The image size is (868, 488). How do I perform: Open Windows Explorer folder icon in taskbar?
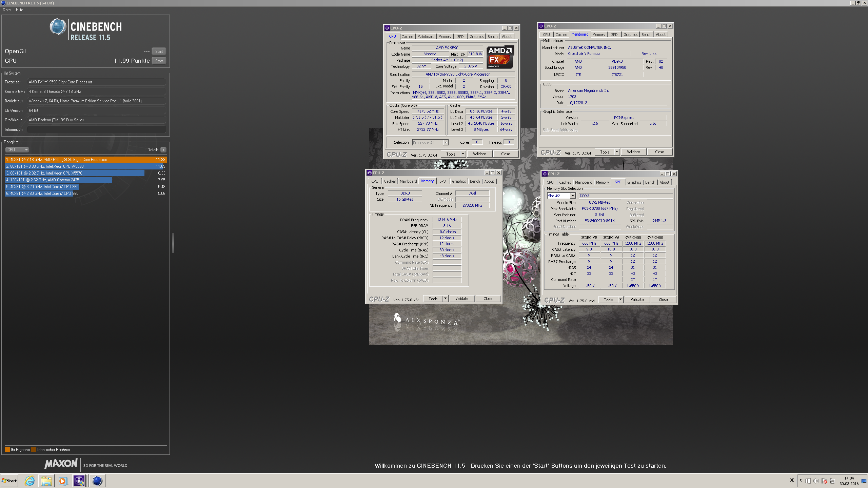(46, 481)
